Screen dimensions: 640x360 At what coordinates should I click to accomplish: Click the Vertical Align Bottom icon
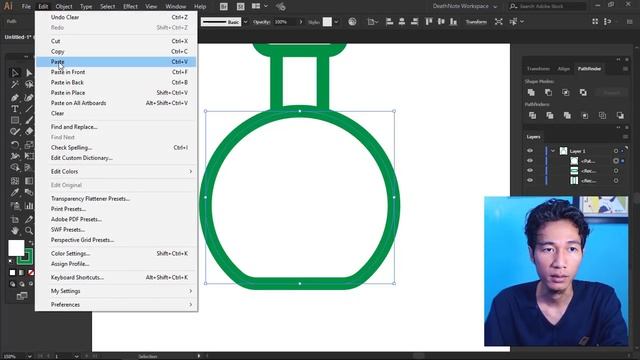click(453, 22)
